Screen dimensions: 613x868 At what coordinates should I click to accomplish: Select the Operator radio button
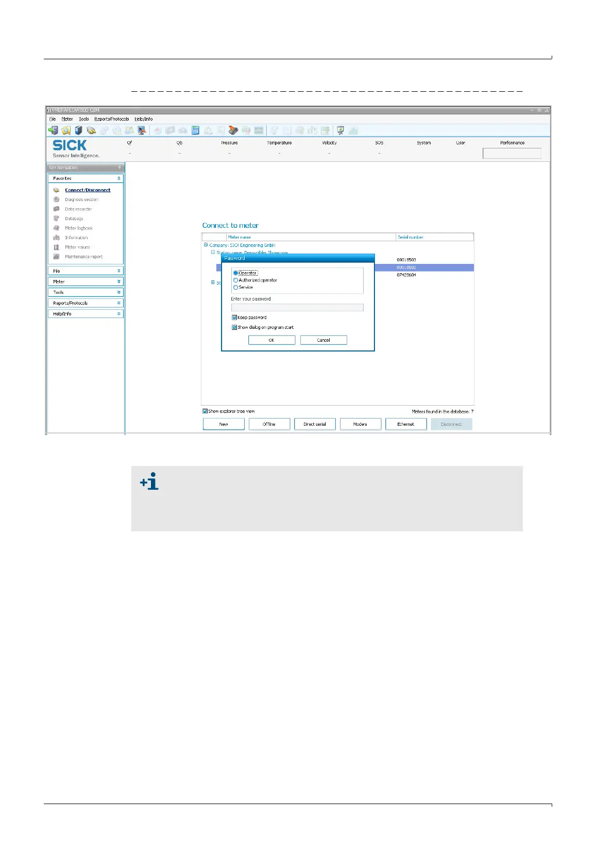[235, 273]
